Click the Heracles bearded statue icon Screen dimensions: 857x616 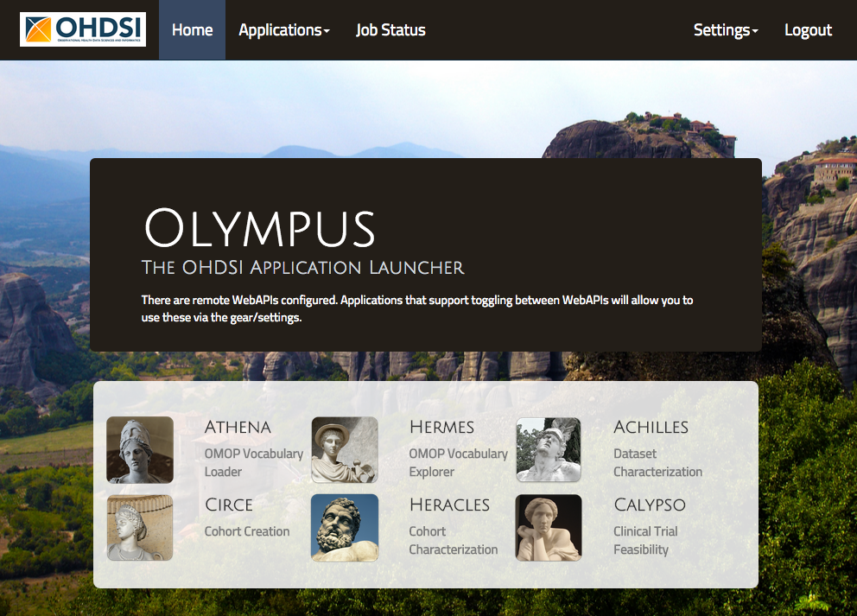point(345,527)
